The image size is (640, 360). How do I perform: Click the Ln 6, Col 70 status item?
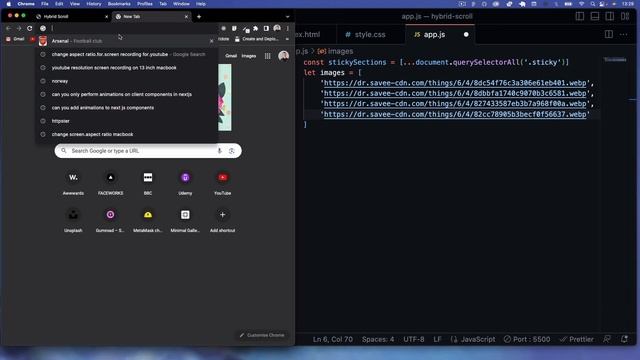coord(333,340)
